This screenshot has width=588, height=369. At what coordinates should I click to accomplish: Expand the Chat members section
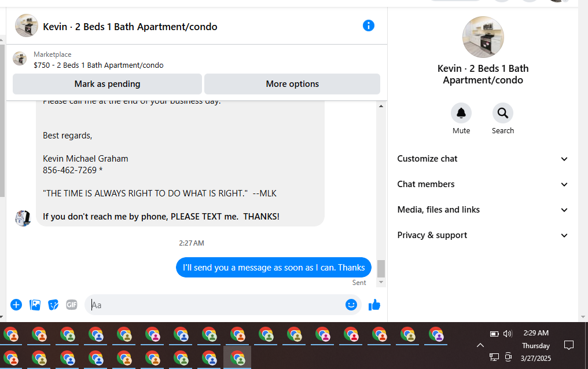pyautogui.click(x=483, y=184)
